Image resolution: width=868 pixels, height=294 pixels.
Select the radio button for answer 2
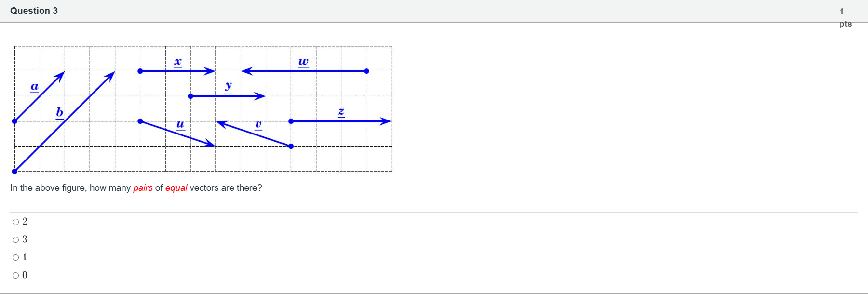[x=16, y=221]
